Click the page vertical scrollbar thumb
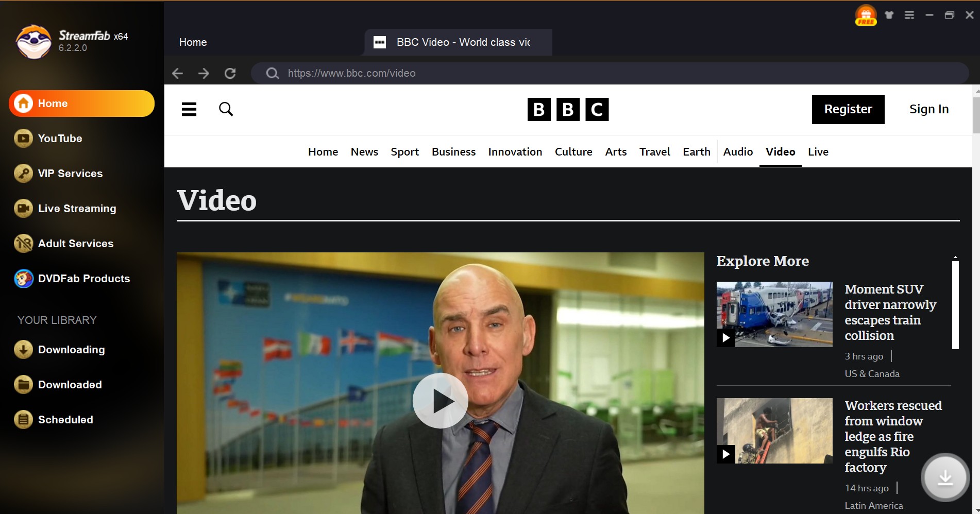Image resolution: width=980 pixels, height=514 pixels. click(x=976, y=115)
